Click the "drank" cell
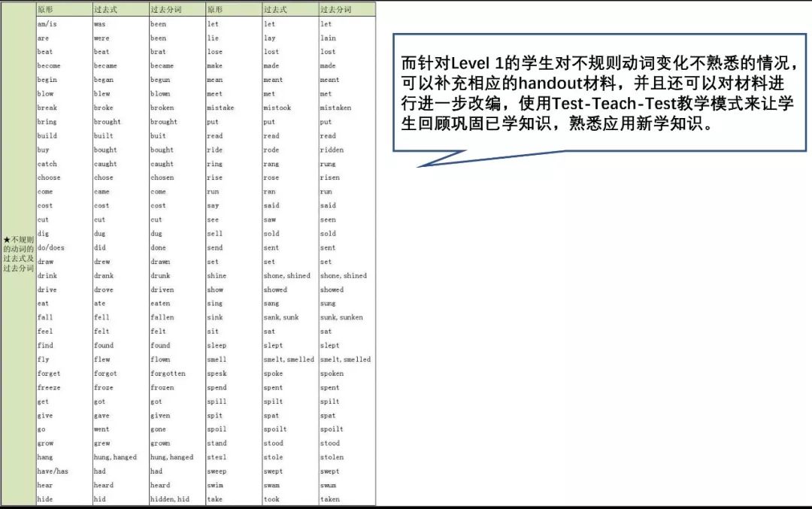 pyautogui.click(x=104, y=275)
